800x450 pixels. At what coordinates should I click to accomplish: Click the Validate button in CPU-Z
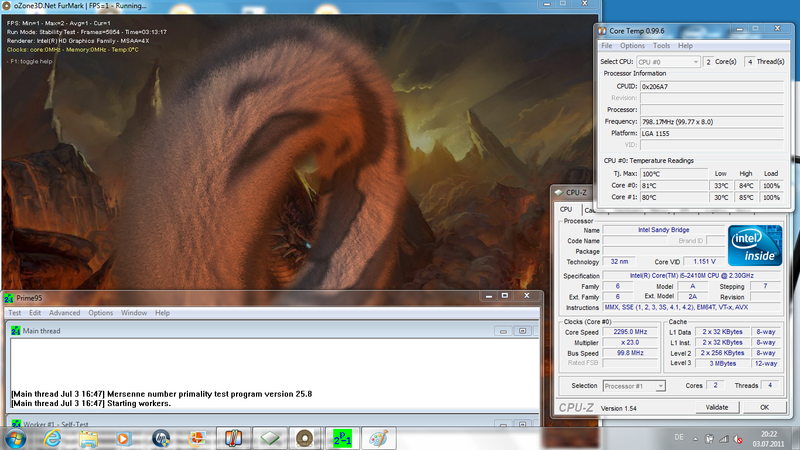pos(717,407)
